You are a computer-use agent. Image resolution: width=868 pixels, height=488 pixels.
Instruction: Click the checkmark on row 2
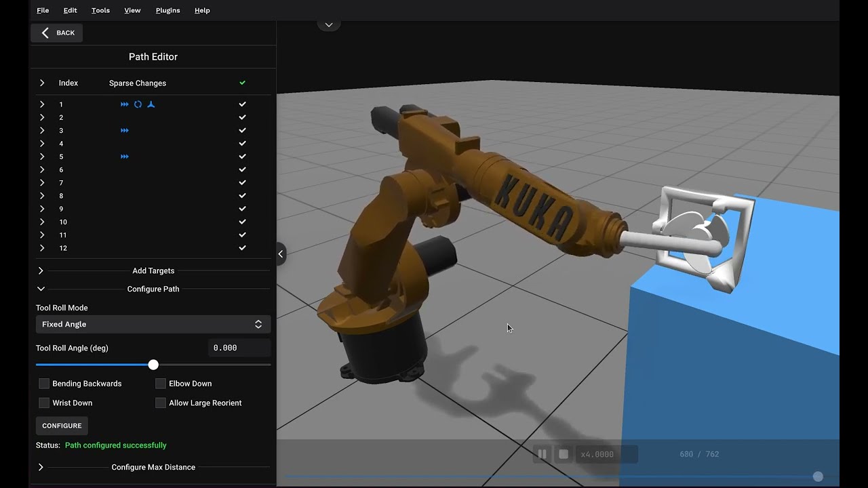(242, 117)
